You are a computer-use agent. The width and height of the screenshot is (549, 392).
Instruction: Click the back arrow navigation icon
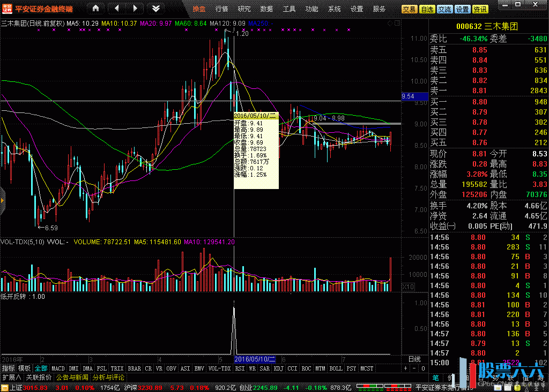(117, 9)
